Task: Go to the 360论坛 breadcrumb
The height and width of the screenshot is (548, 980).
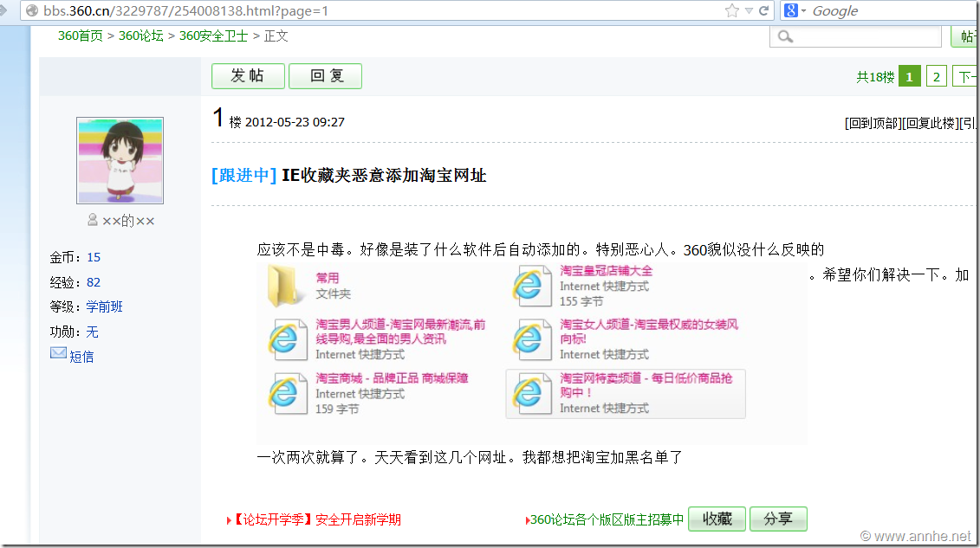Action: tap(140, 35)
